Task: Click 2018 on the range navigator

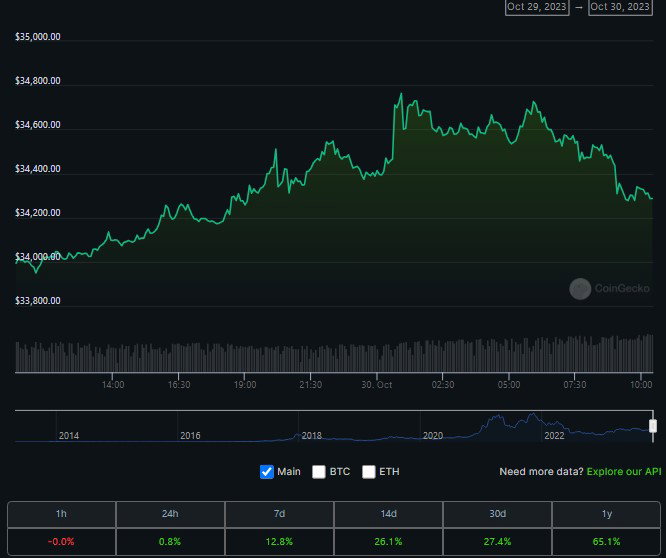Action: 312,436
